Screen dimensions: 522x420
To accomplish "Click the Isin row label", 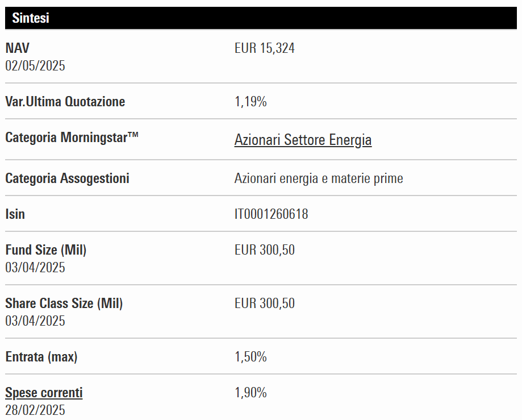I will coord(15,214).
